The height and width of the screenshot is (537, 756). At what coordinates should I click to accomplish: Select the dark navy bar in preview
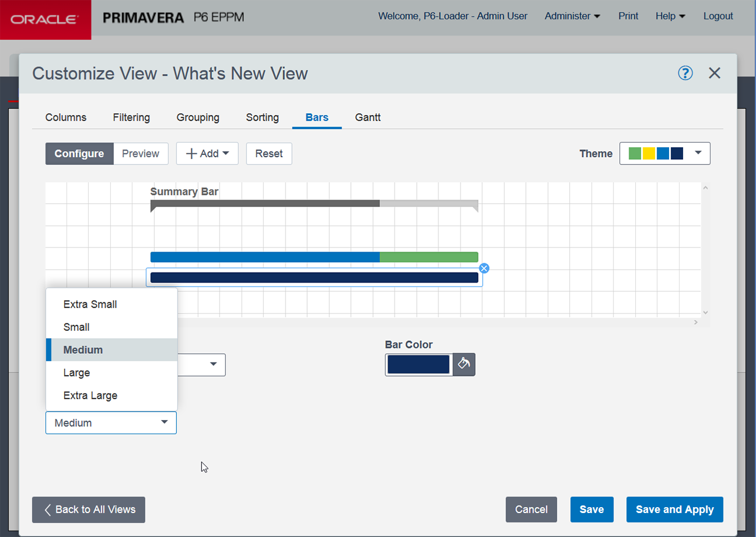(x=314, y=278)
